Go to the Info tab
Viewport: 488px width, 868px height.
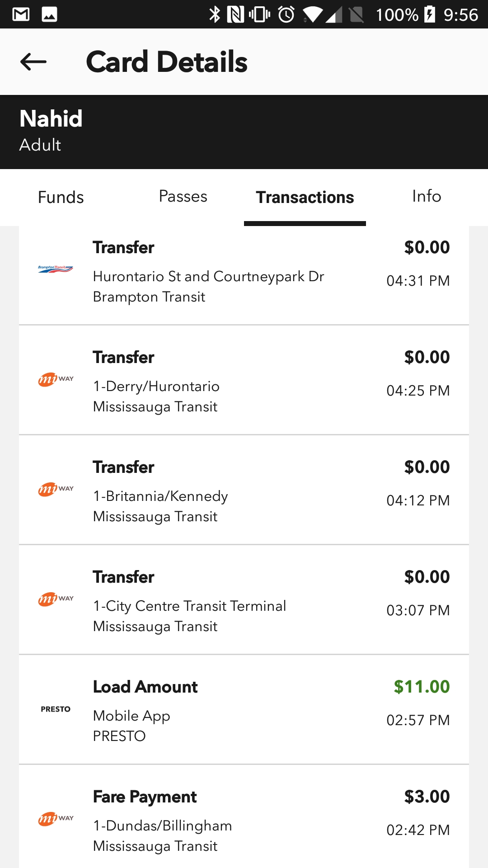(427, 197)
